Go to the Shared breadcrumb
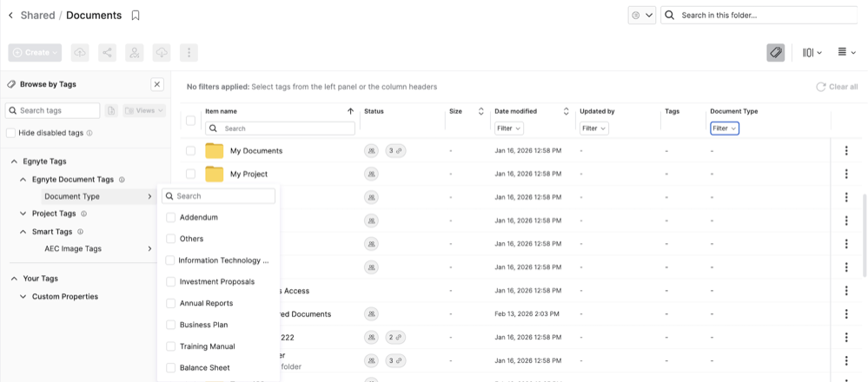 pyautogui.click(x=37, y=16)
